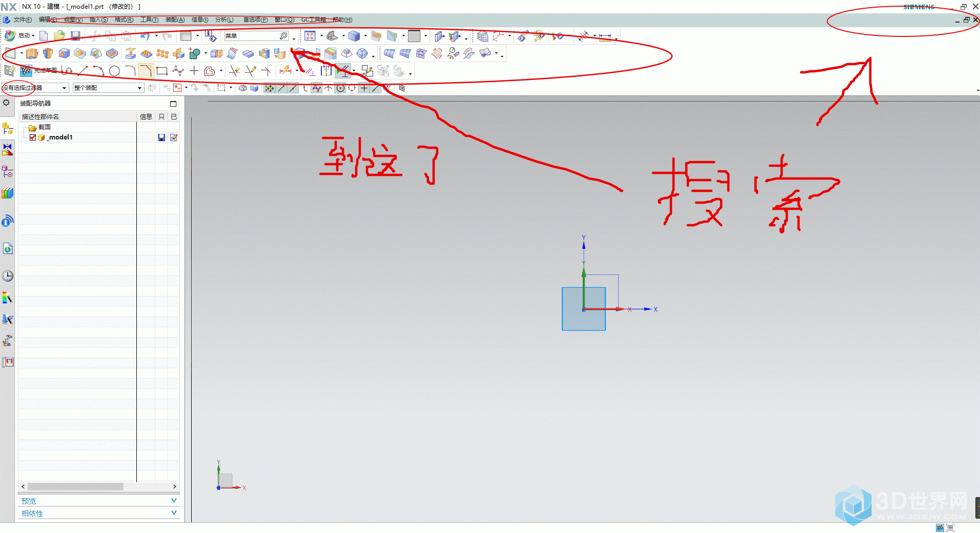Open the Assembly Navigator sidebar tab
Viewport: 980px width, 533px height.
[x=8, y=128]
